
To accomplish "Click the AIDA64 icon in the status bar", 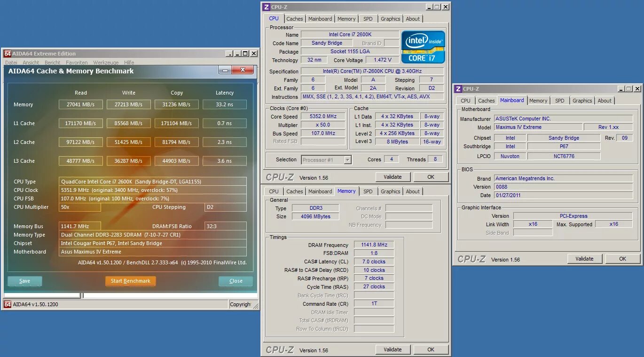I will (x=8, y=304).
